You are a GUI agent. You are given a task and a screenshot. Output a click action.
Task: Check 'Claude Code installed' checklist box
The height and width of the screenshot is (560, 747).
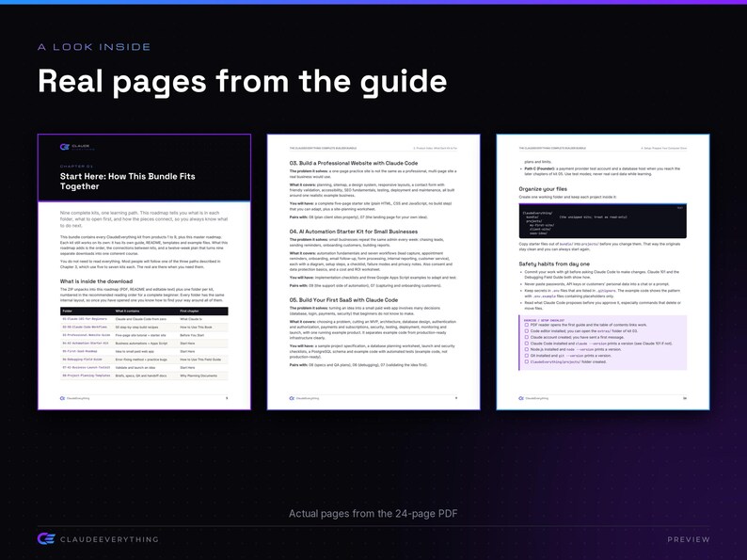tap(527, 344)
